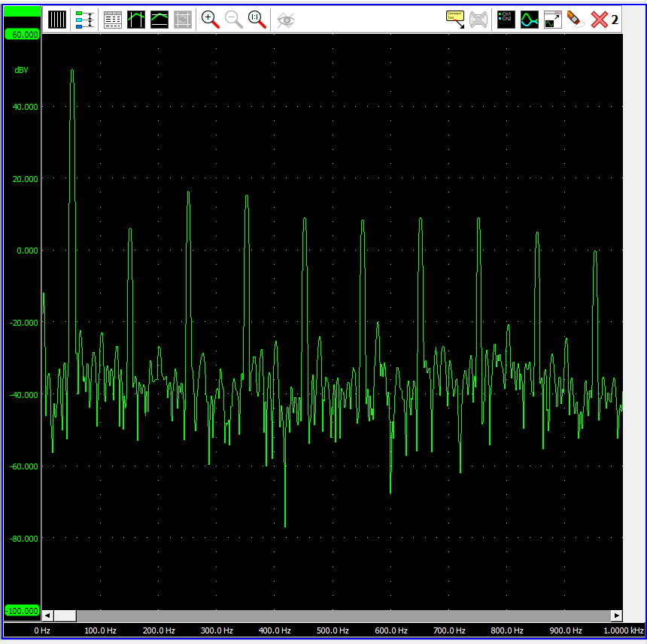647x644 pixels.
Task: Click the vertical bars cursor icon
Action: pyautogui.click(x=57, y=20)
